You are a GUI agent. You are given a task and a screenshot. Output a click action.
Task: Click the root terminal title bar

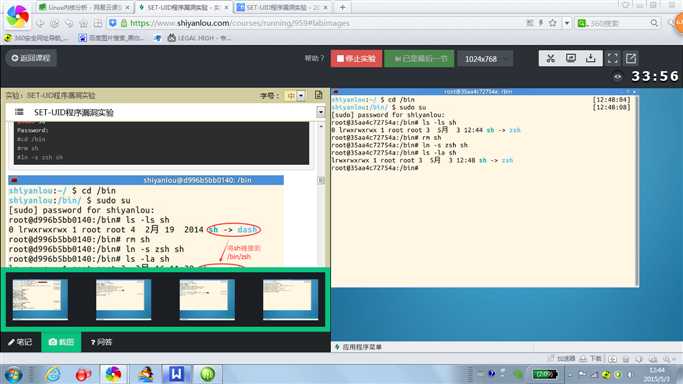(484, 91)
